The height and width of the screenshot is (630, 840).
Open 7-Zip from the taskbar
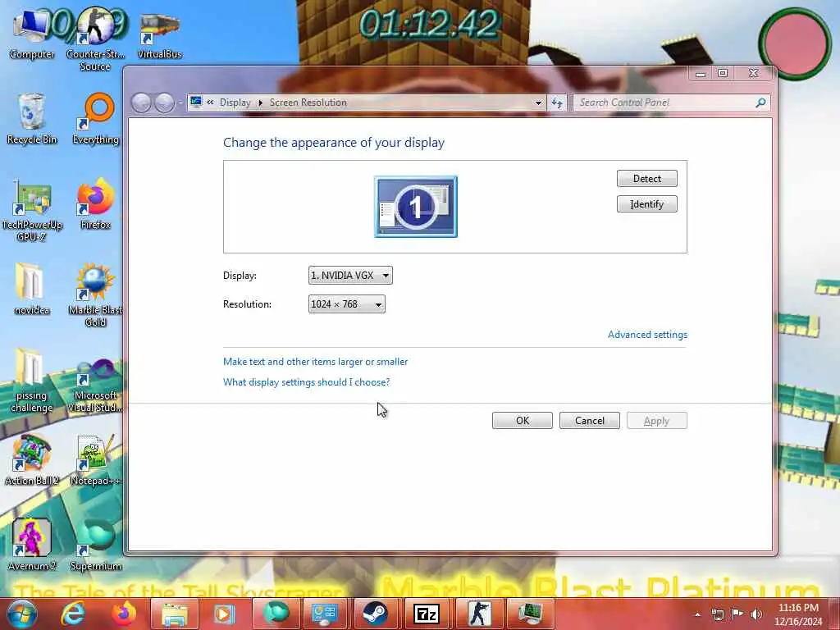(x=427, y=614)
